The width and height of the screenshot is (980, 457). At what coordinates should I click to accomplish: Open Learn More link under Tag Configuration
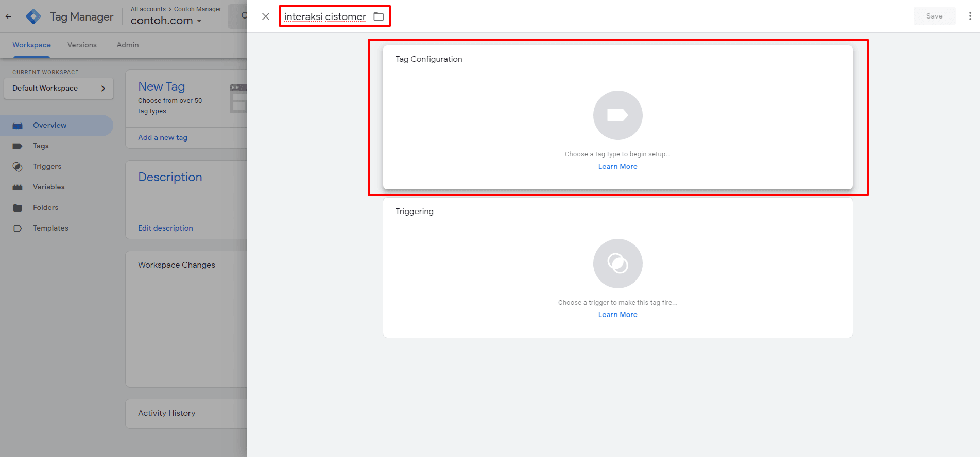(x=617, y=167)
